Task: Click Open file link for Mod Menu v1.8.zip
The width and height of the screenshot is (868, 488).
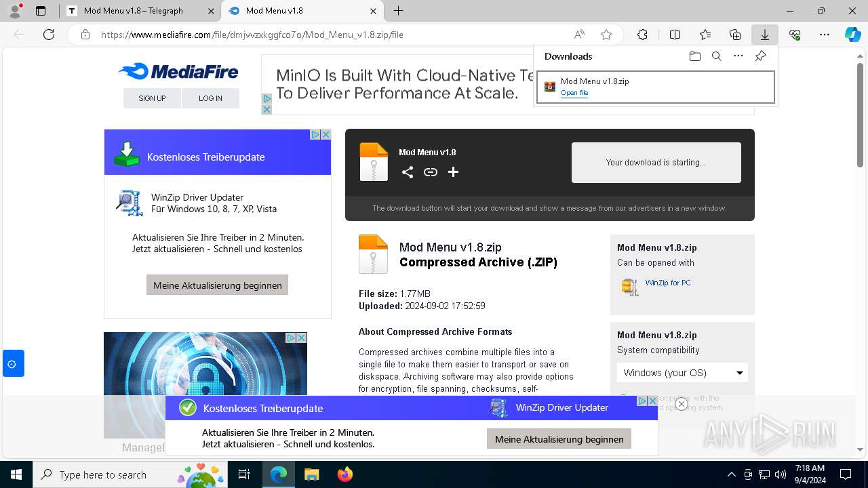Action: coord(574,93)
